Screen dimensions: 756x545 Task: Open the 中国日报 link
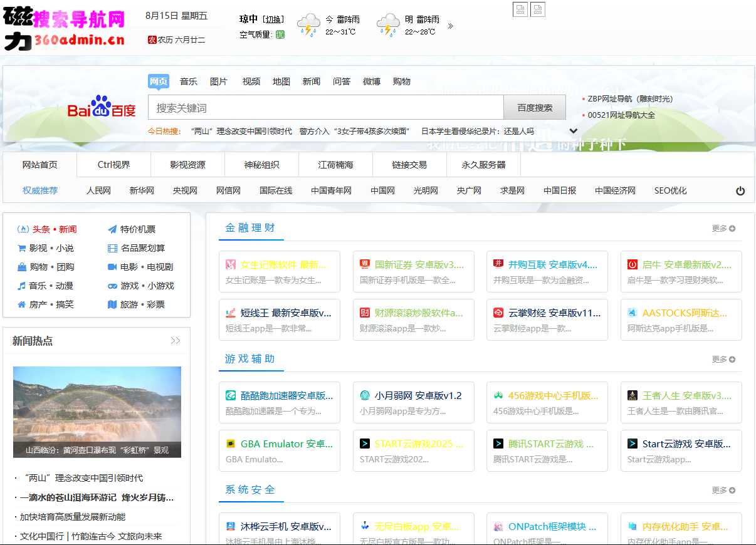560,190
